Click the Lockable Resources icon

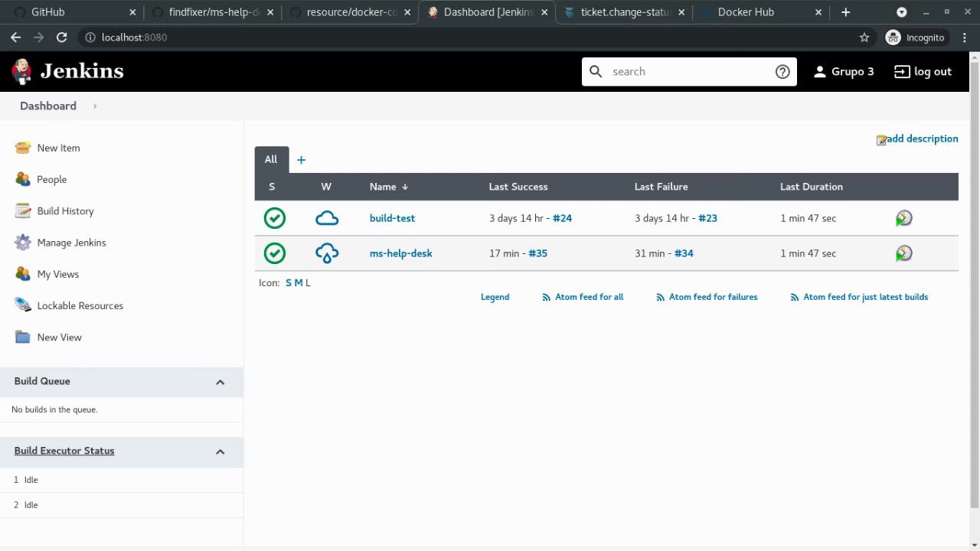tap(23, 305)
